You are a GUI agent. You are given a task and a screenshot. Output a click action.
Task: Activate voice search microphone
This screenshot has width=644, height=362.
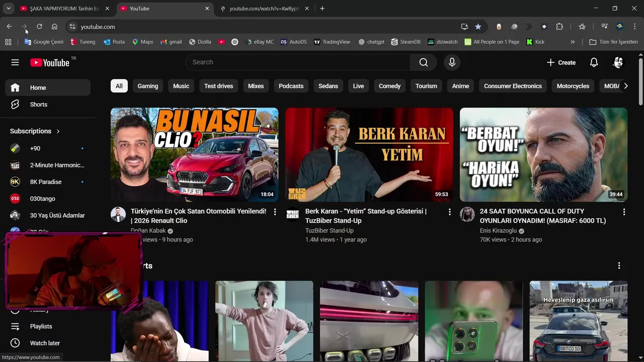pyautogui.click(x=452, y=62)
